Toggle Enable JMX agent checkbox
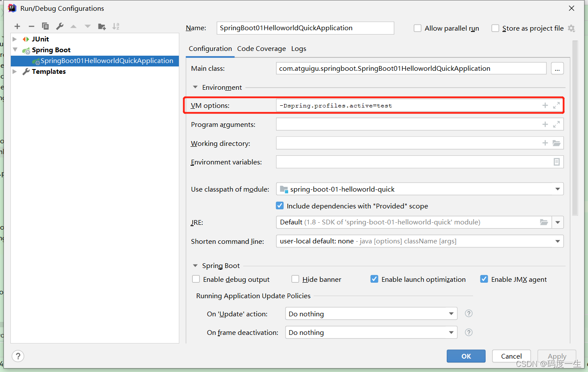The height and width of the screenshot is (372, 588). pos(484,279)
